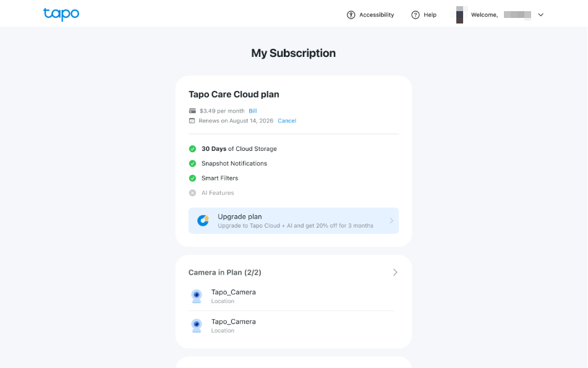Click grey X beside AI Features
The image size is (588, 368).
[x=192, y=193]
